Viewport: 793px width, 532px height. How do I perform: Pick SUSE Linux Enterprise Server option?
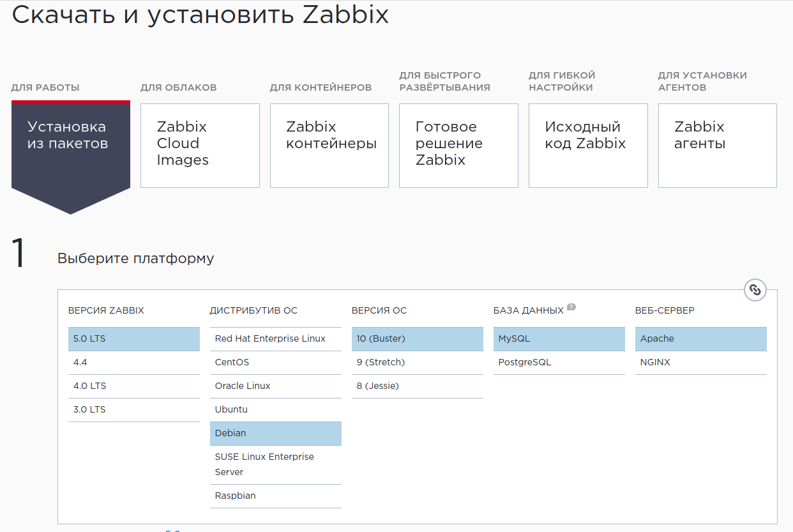coord(276,465)
